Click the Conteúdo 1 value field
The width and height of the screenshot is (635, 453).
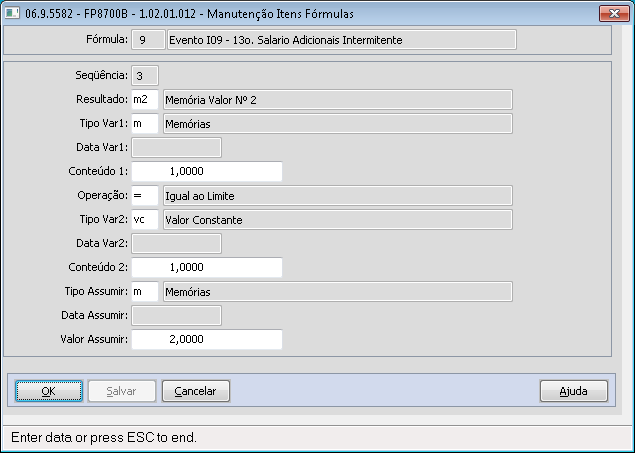click(x=207, y=171)
